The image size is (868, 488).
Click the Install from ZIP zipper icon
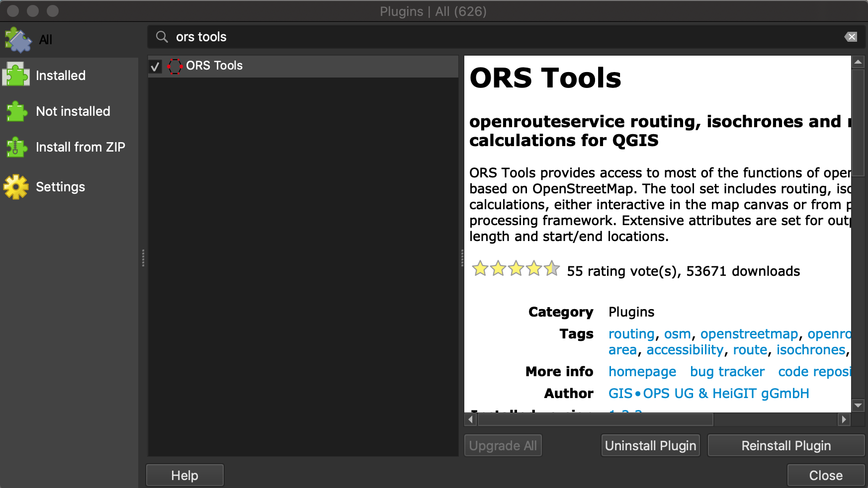(x=16, y=147)
